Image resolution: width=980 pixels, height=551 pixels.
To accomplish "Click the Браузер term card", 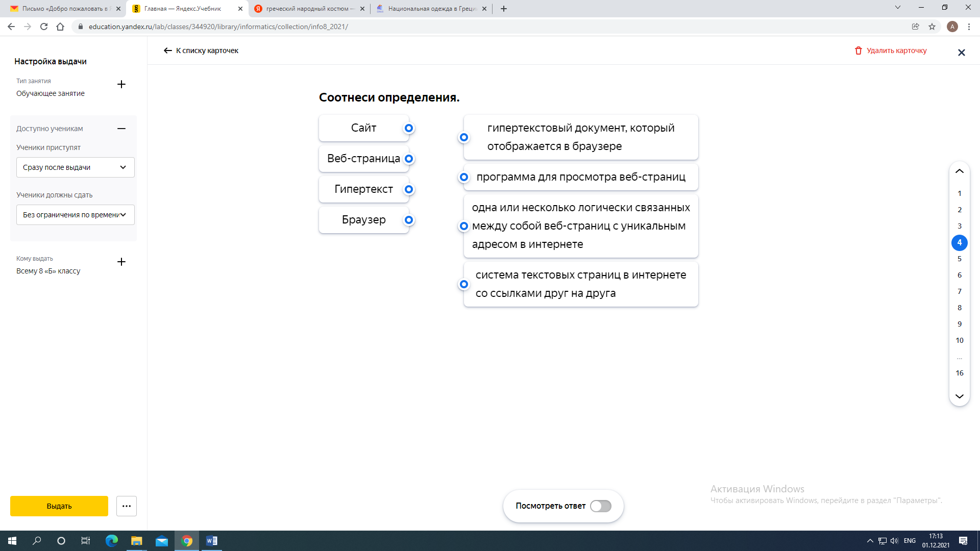I will (363, 220).
